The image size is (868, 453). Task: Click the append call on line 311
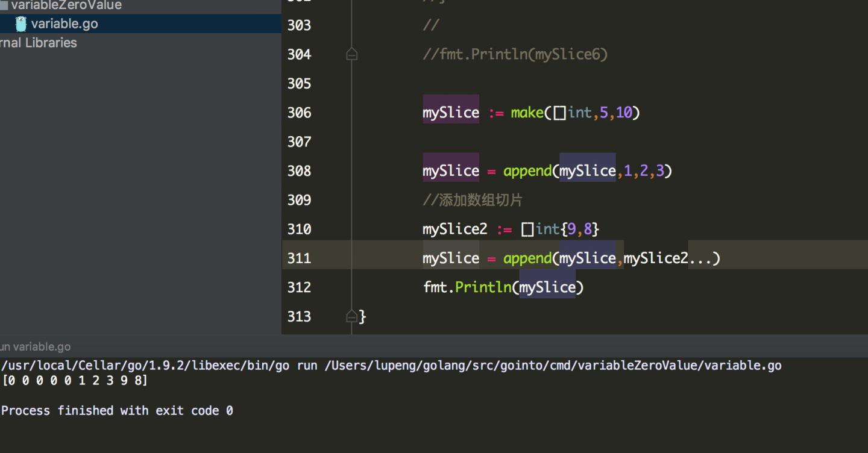(x=527, y=258)
